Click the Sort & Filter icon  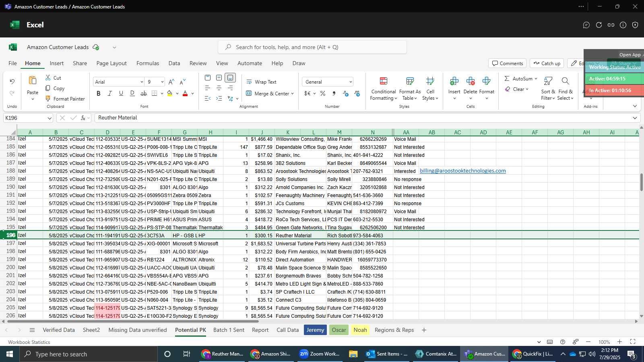tap(548, 81)
